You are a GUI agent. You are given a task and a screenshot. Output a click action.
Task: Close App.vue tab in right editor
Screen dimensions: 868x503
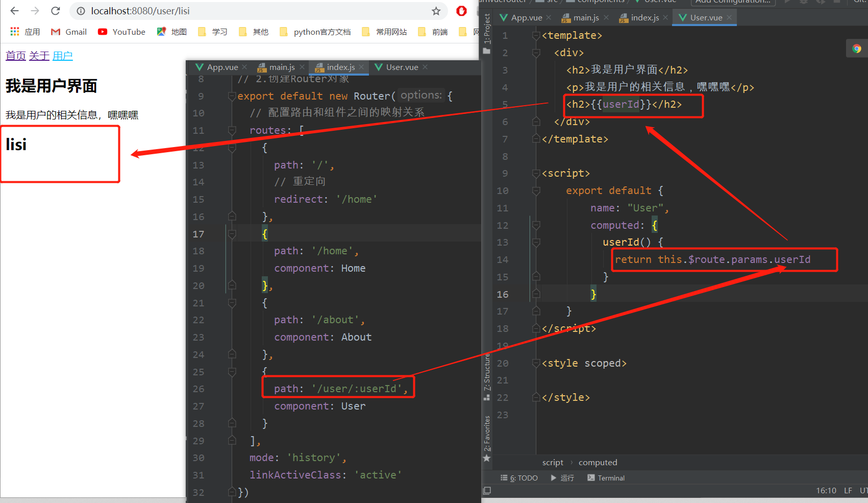pos(549,17)
